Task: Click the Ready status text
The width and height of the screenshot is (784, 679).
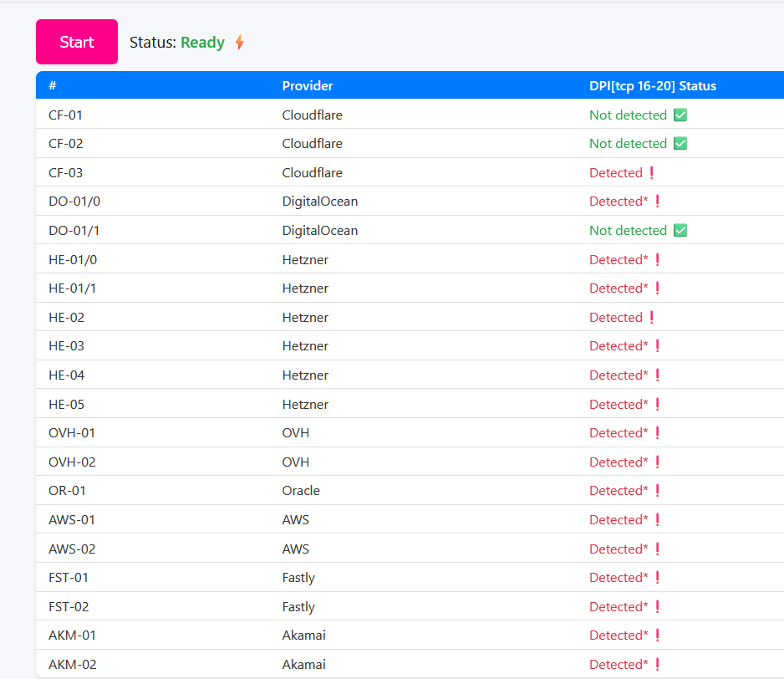Action: point(202,43)
